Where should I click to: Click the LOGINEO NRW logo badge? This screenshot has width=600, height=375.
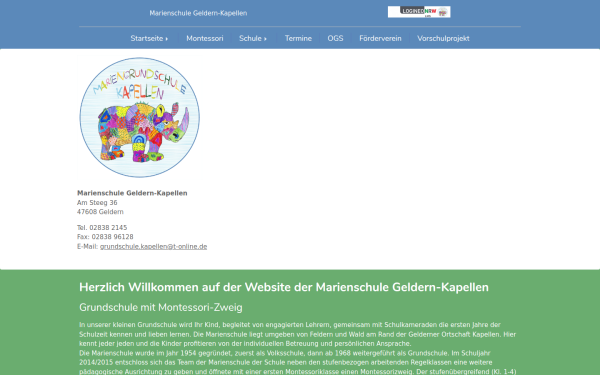click(x=419, y=12)
